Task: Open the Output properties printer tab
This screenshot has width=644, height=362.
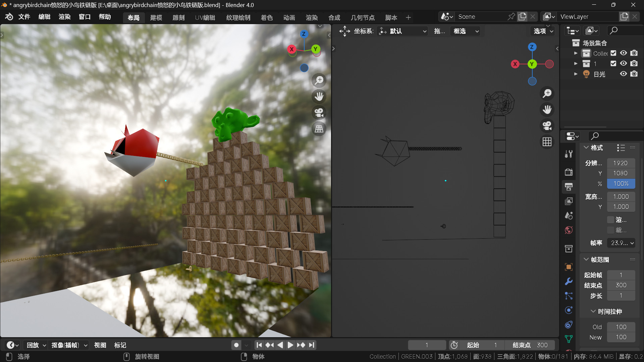Action: click(x=569, y=187)
